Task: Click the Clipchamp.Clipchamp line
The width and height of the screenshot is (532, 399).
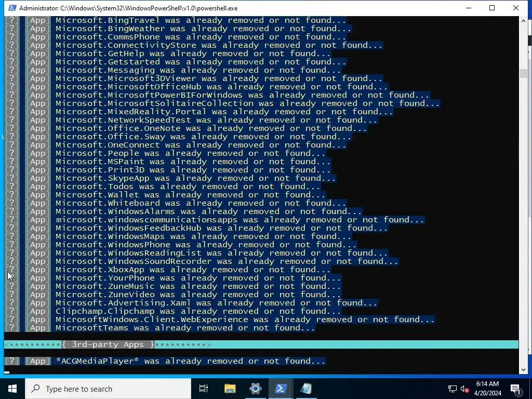Action: [x=174, y=311]
